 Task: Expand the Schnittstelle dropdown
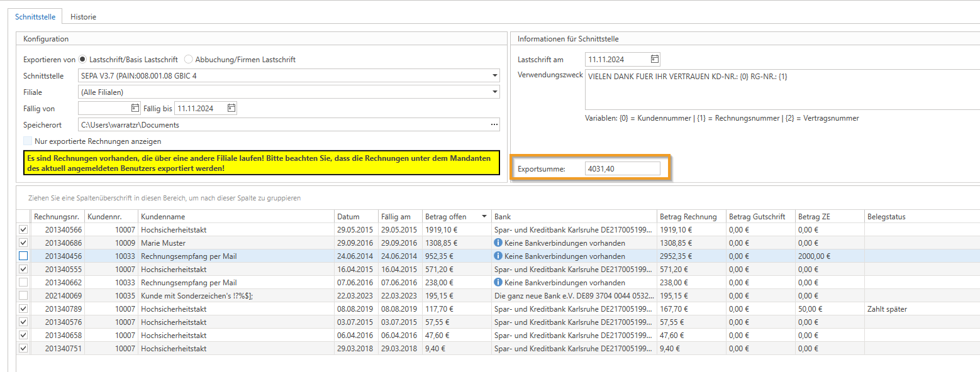pos(495,76)
